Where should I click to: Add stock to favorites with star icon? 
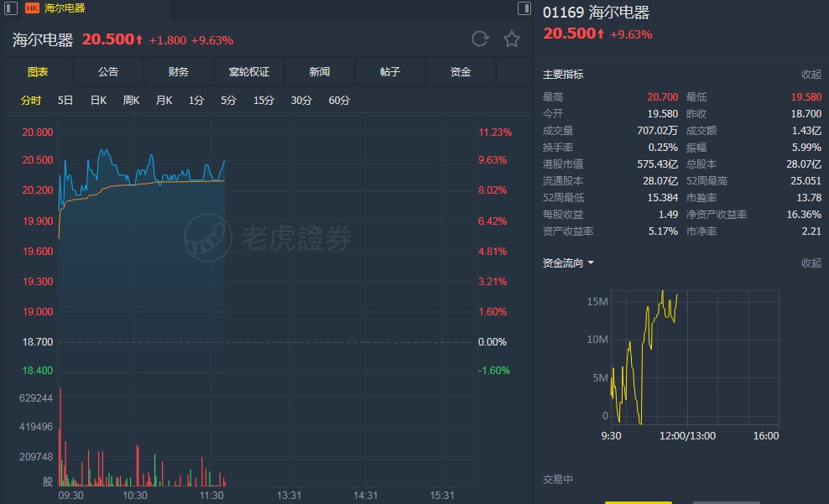click(512, 39)
